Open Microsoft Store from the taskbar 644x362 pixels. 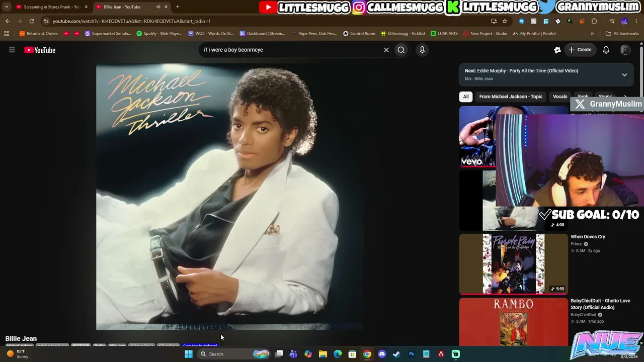352,354
